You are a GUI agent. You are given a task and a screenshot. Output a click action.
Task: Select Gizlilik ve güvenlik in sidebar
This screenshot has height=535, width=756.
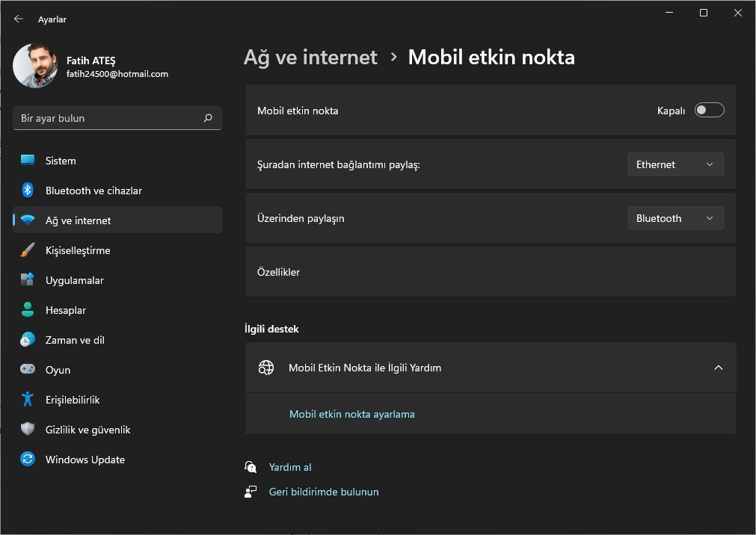point(87,429)
